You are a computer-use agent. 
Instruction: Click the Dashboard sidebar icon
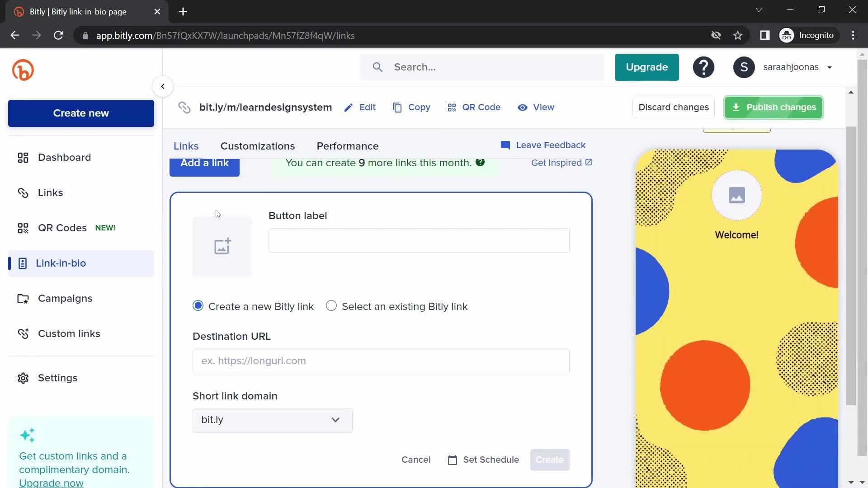(x=23, y=157)
